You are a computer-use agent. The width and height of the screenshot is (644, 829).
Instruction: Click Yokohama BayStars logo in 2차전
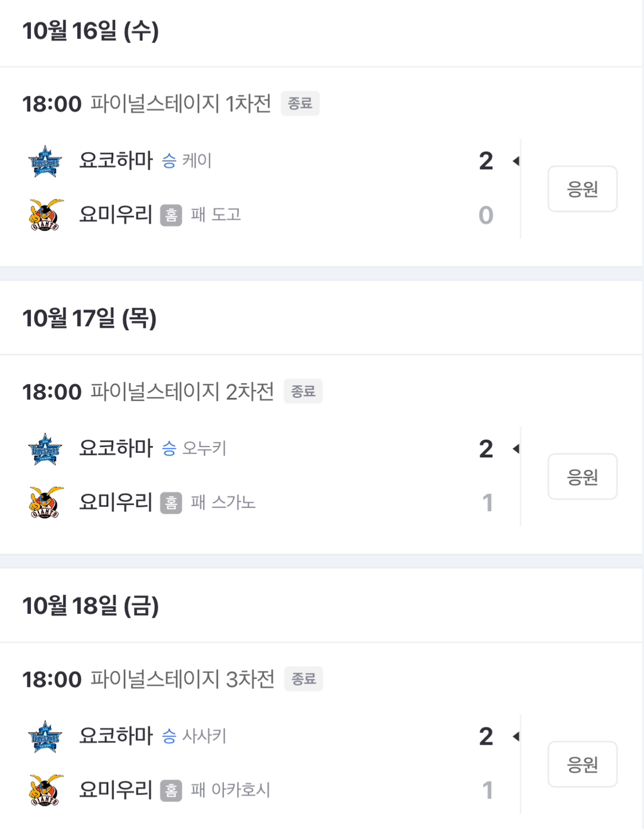pyautogui.click(x=45, y=449)
